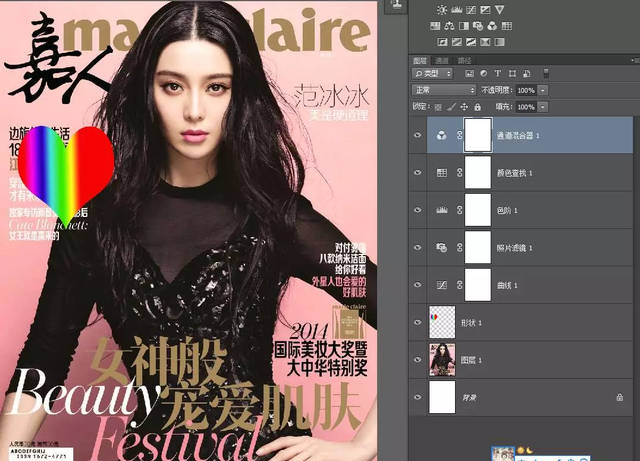Click the mask thumbnail of 颜色查找 1

pos(478,173)
